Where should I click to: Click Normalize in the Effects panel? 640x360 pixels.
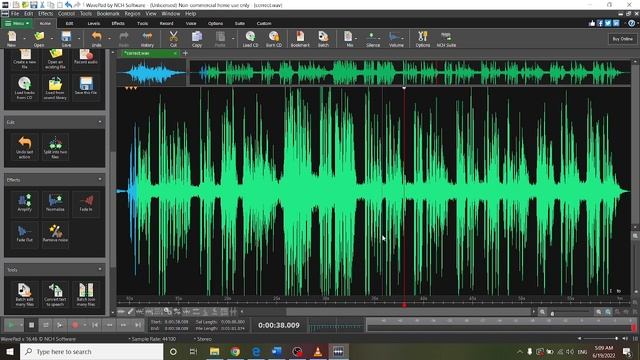(55, 203)
